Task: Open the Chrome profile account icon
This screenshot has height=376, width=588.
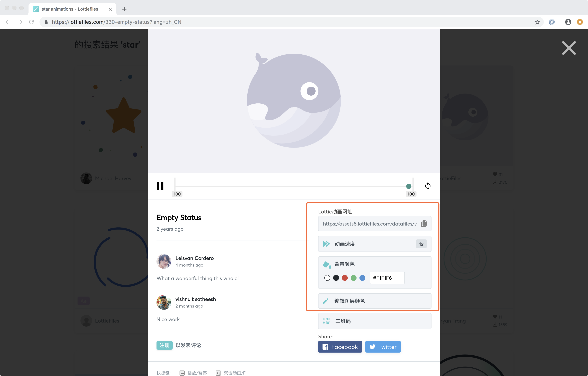Action: click(568, 22)
